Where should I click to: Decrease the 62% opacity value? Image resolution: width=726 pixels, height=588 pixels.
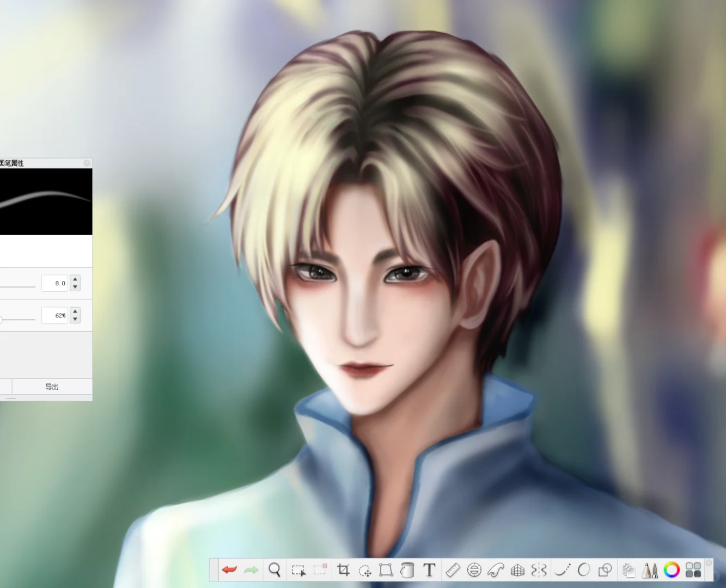tap(75, 319)
